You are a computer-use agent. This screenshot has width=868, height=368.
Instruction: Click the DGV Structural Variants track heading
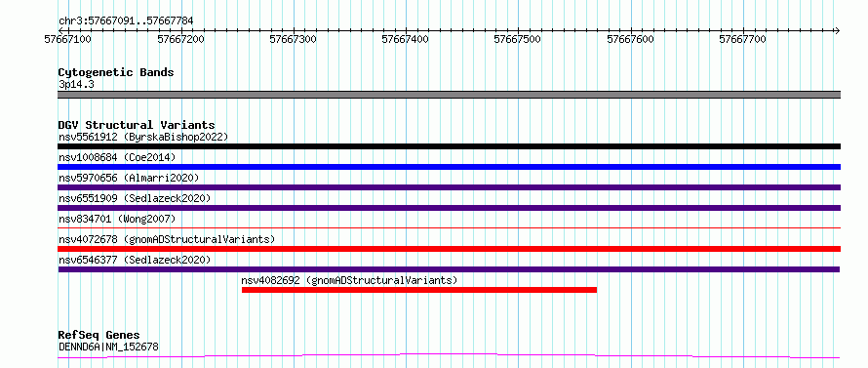pyautogui.click(x=137, y=125)
